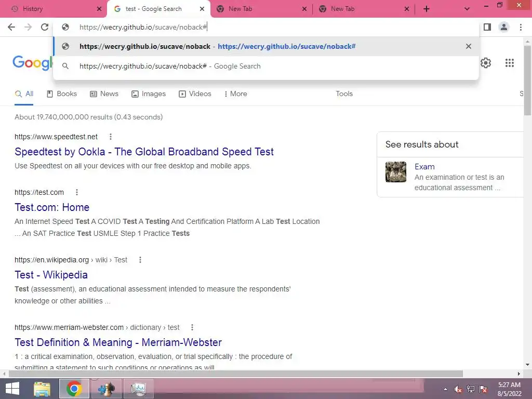Open the tab search dropdown chevron
This screenshot has width=532, height=399.
(467, 9)
